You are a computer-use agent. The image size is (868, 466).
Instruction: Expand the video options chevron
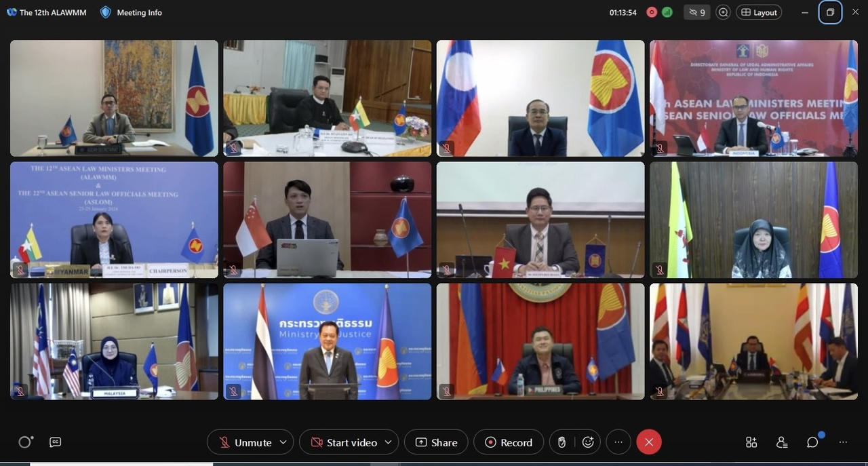(388, 442)
